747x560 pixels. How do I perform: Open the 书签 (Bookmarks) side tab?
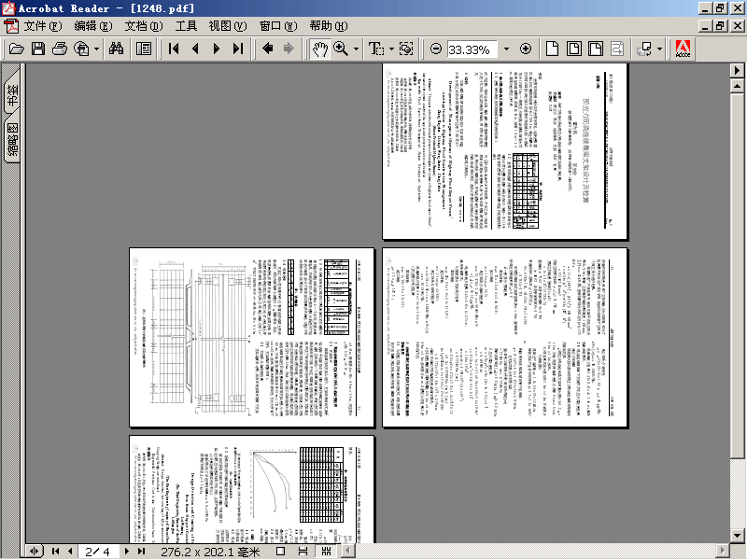[12, 91]
